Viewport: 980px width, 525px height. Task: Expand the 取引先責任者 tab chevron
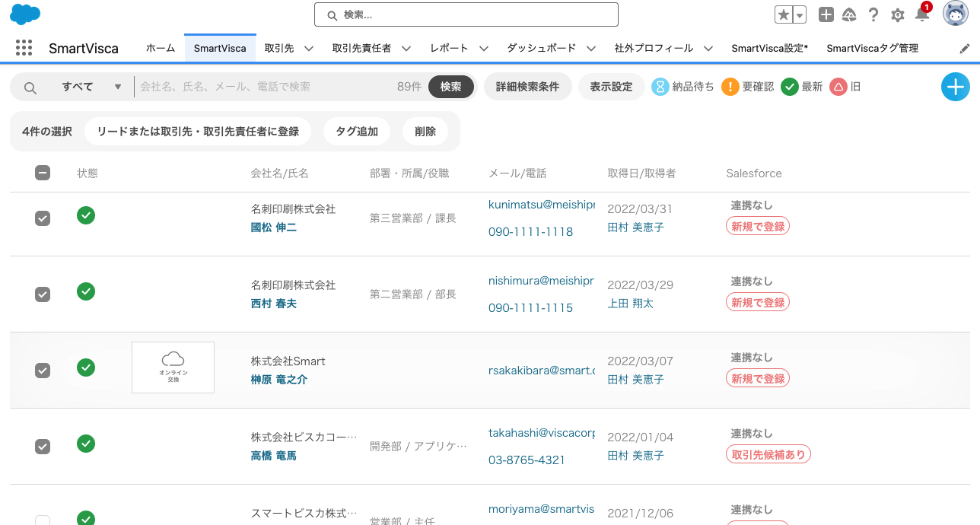click(x=406, y=48)
